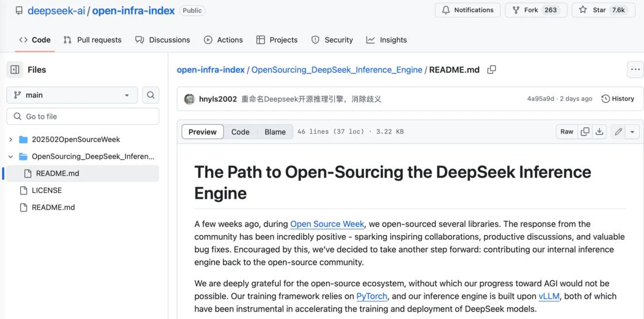Open the Pull requests tab
The image size is (644, 319).
(x=93, y=40)
